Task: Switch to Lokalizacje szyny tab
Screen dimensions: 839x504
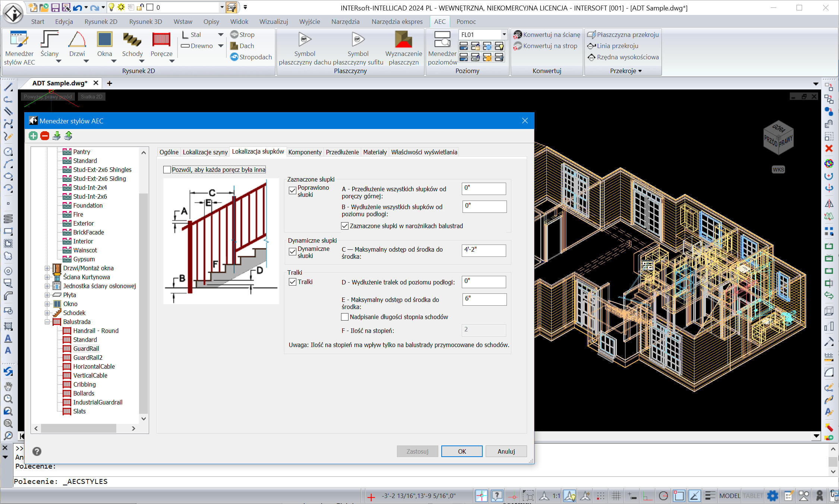Action: click(205, 152)
